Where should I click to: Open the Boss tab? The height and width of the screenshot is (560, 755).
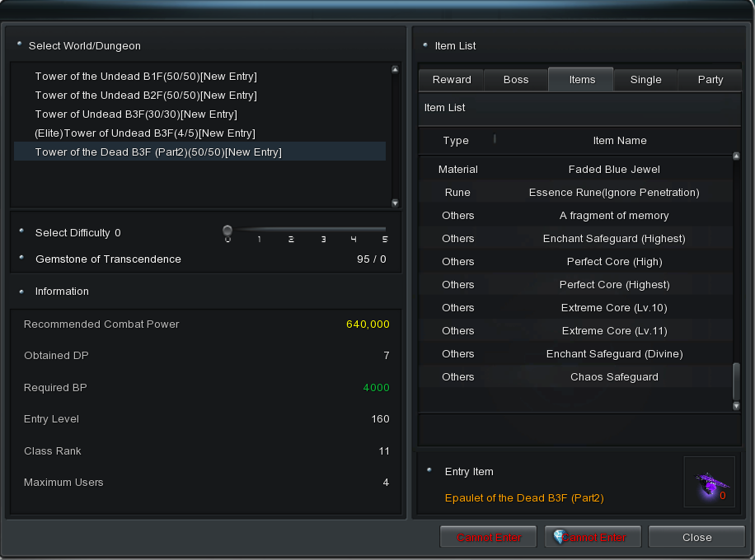(516, 80)
